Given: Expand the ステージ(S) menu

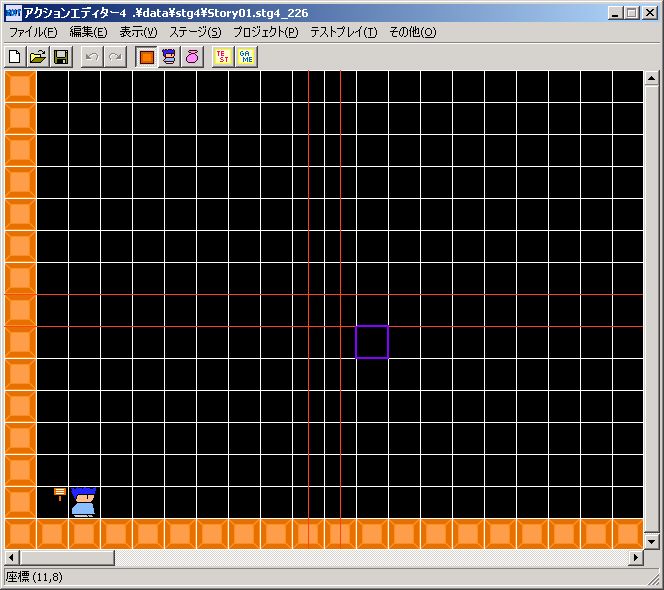Looking at the screenshot, I should point(195,32).
